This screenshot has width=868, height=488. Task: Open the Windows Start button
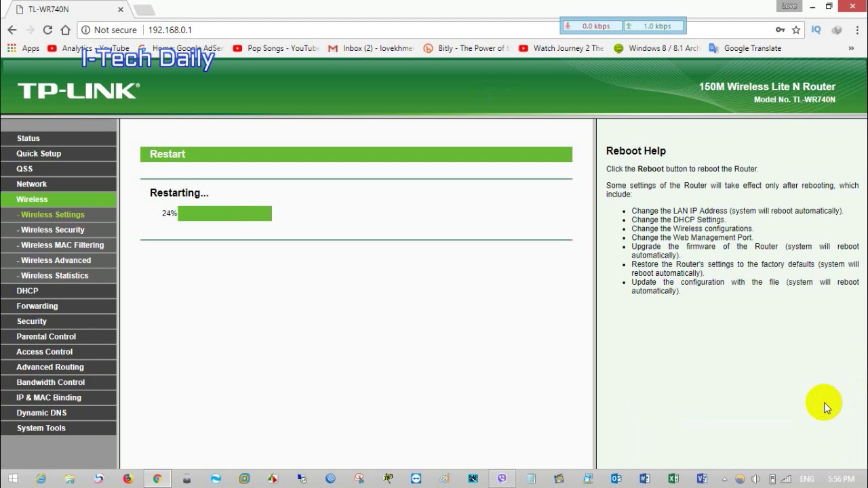click(x=12, y=479)
